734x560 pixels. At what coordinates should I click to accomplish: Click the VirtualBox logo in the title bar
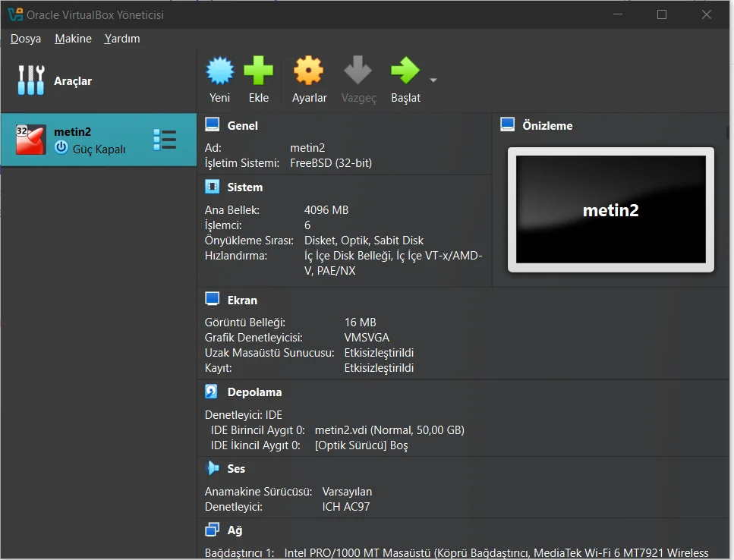(15, 14)
